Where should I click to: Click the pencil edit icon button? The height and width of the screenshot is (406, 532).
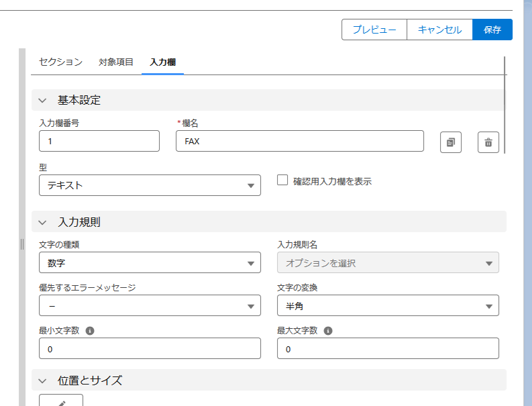(61, 401)
